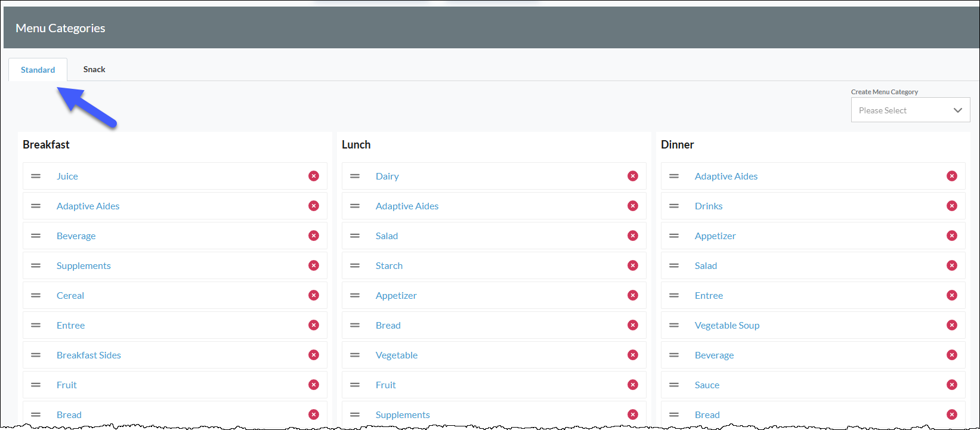Open Breakfast Supplements link
This screenshot has height=430, width=980.
click(84, 265)
